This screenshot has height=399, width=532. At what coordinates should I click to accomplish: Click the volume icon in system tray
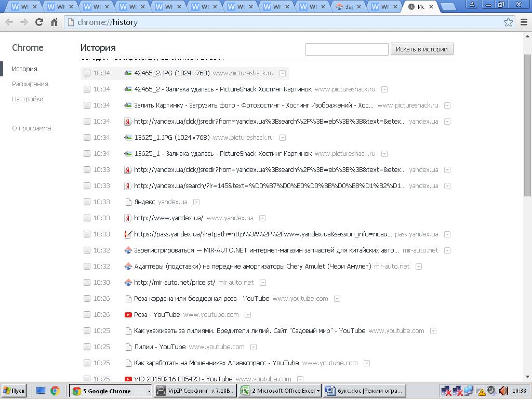(503, 391)
